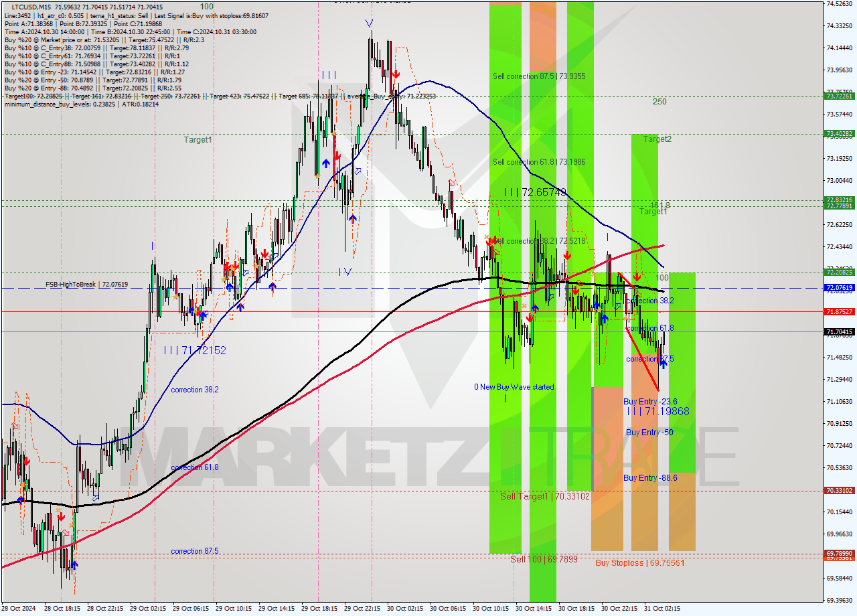Select 'Buy %20 @ Entry -50' line
Image resolution: width=857 pixels, height=616 pixels.
[x=92, y=80]
